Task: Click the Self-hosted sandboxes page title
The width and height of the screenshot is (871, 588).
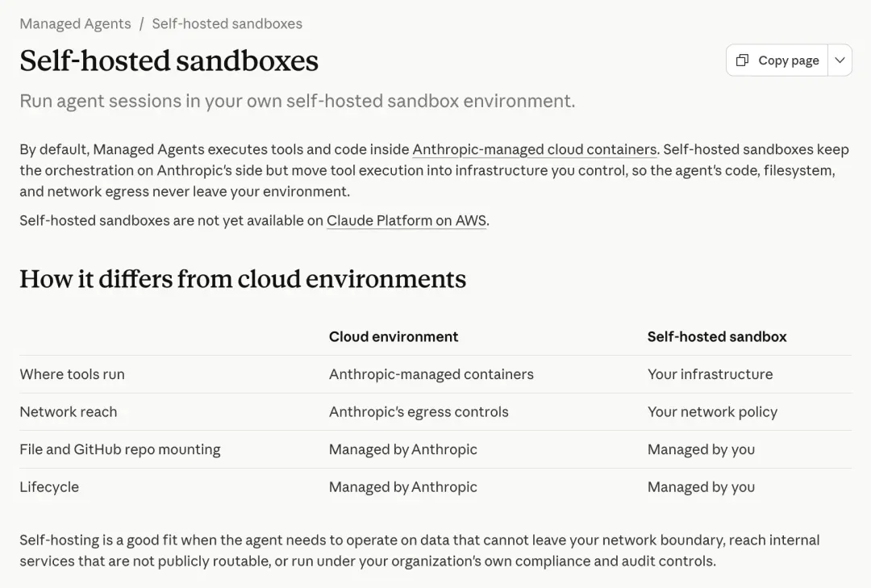Action: tap(169, 60)
